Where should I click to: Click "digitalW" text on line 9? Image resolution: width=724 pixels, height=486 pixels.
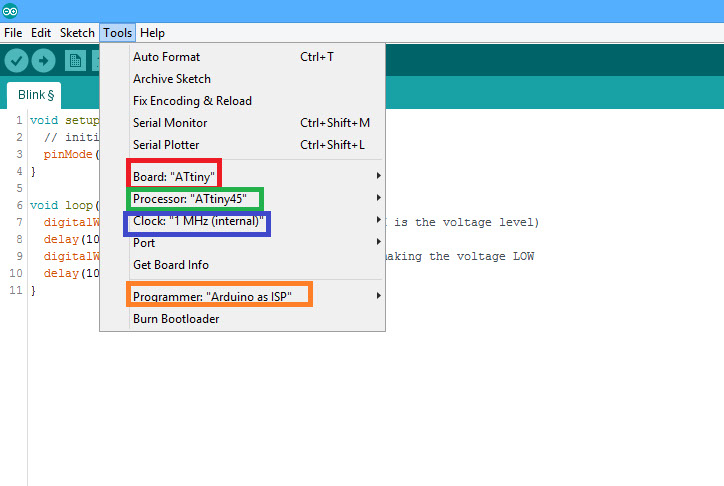pos(71,256)
